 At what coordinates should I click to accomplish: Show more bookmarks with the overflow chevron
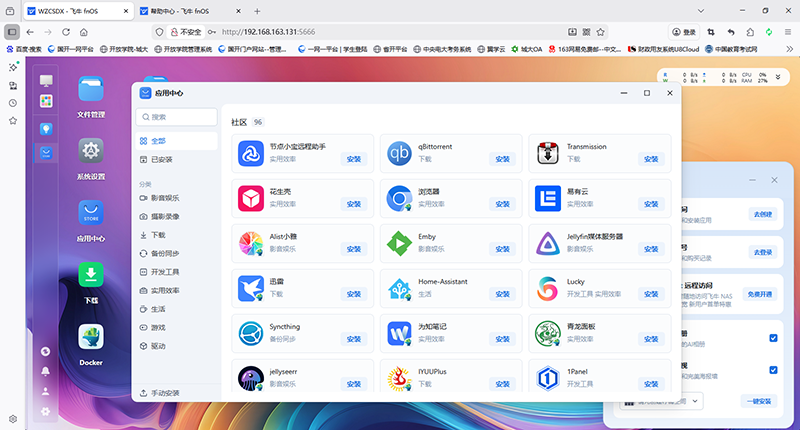789,49
